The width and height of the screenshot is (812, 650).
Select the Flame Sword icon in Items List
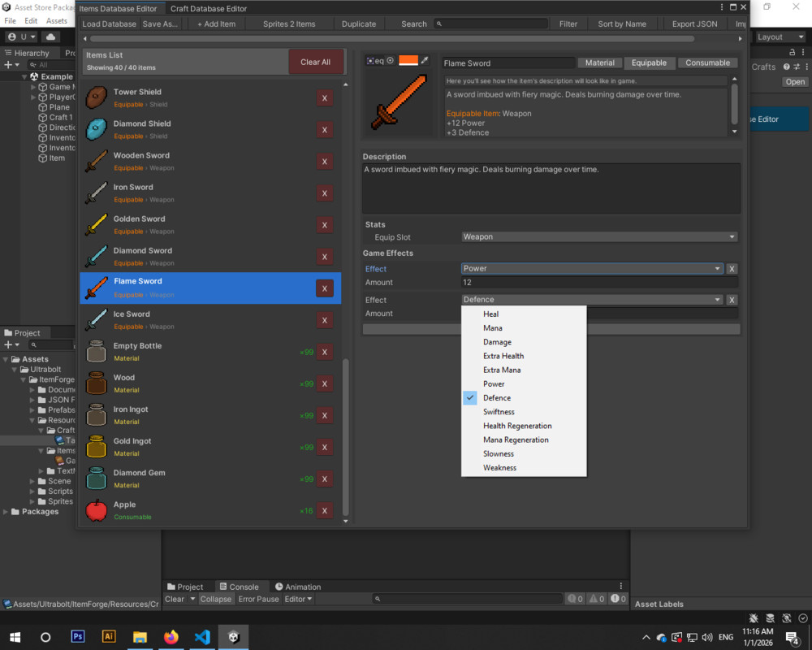click(x=97, y=288)
